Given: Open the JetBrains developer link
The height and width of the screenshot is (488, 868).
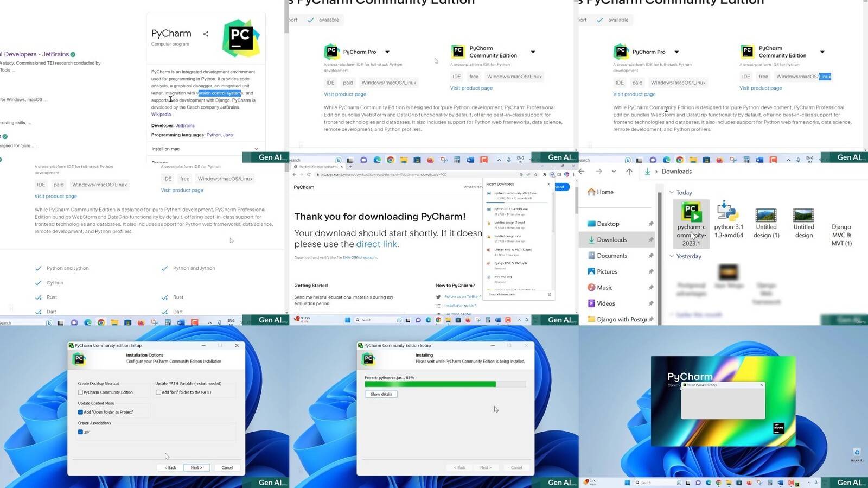Looking at the screenshot, I should click(185, 125).
